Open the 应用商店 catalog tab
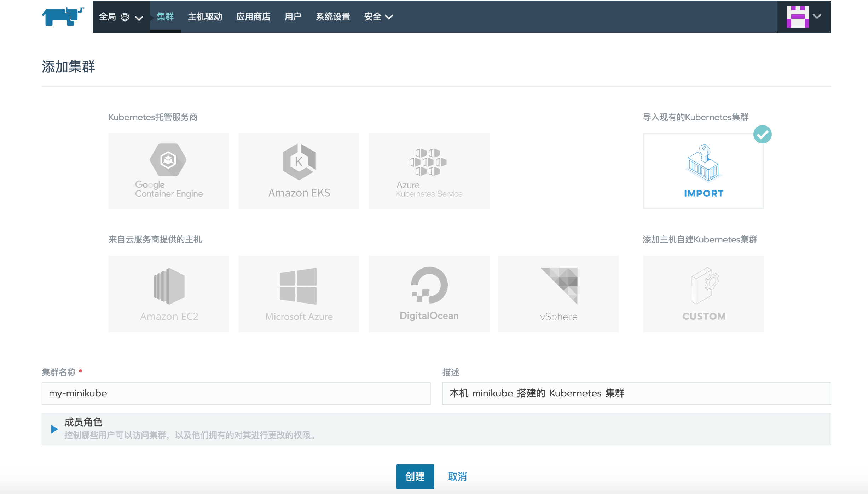 click(x=253, y=17)
